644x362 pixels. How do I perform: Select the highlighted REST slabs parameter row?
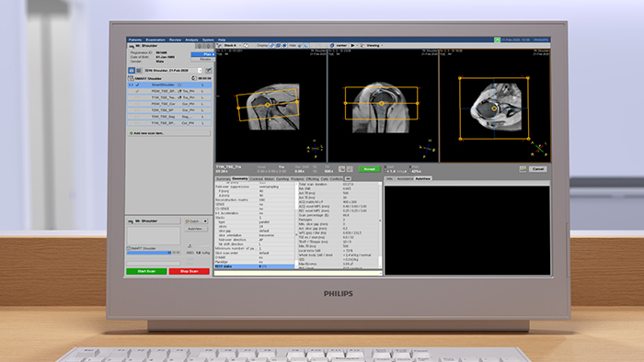click(x=255, y=266)
